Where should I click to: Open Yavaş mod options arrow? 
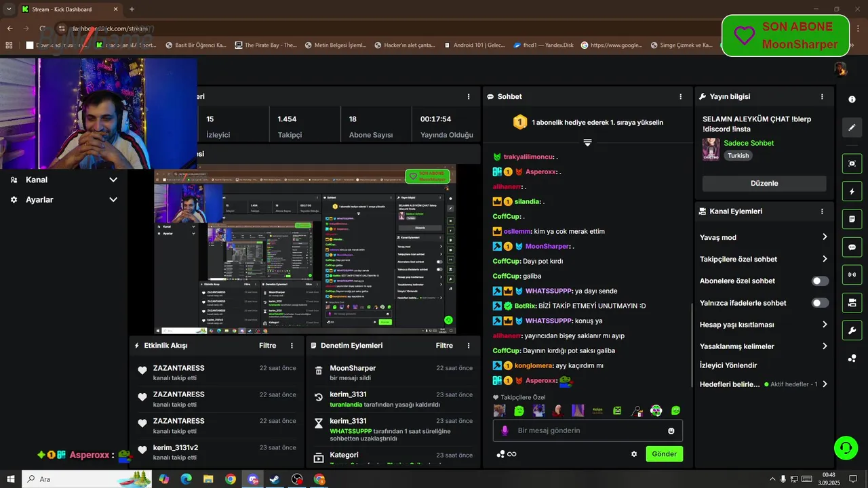pos(825,237)
